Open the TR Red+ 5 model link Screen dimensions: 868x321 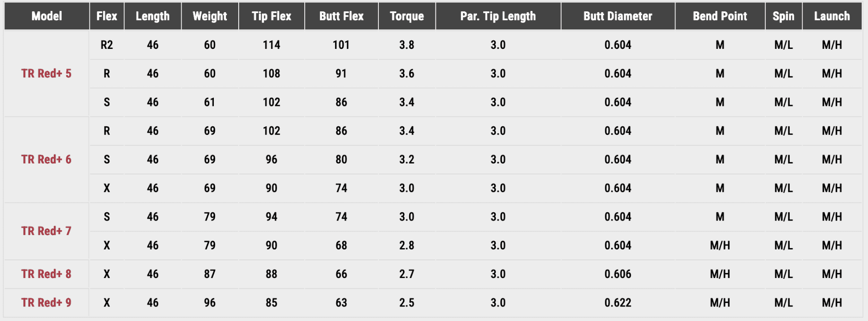[46, 73]
